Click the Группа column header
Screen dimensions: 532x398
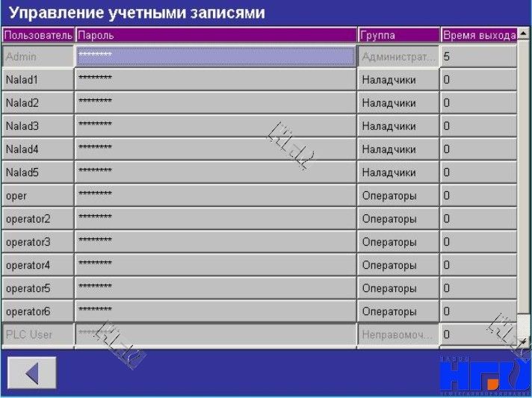[x=398, y=35]
